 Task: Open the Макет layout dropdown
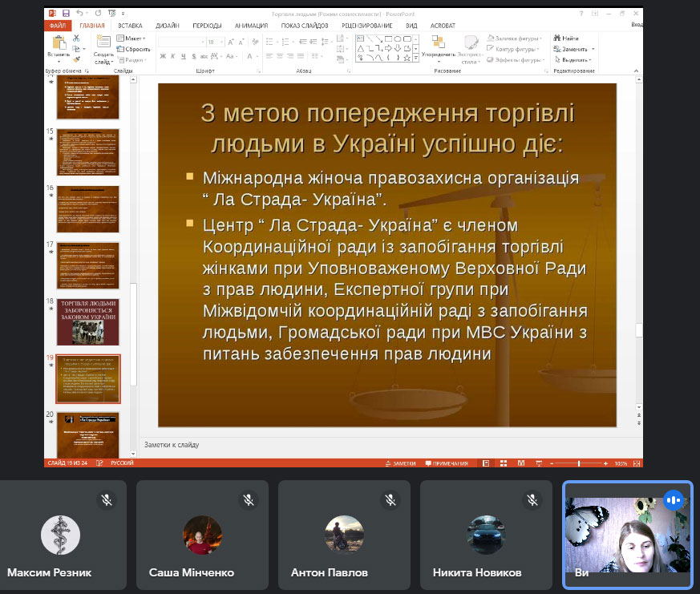click(131, 38)
